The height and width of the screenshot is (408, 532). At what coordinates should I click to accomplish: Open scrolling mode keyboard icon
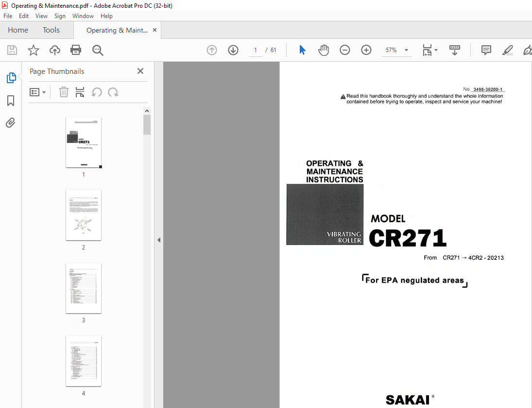point(455,50)
